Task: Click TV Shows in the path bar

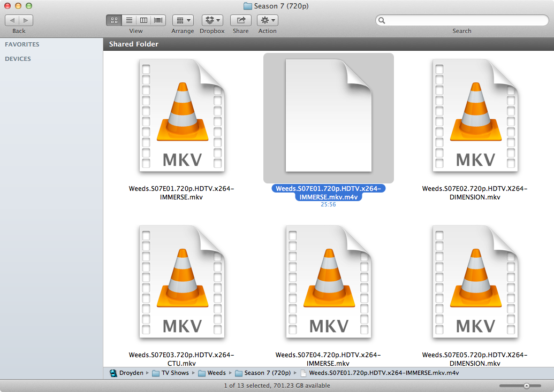Action: pyautogui.click(x=171, y=373)
